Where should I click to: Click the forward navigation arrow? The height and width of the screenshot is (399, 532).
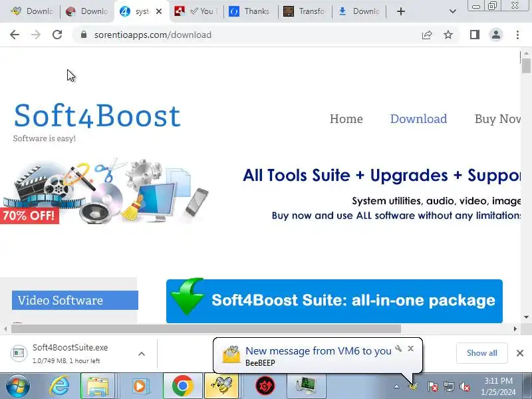pyautogui.click(x=36, y=35)
